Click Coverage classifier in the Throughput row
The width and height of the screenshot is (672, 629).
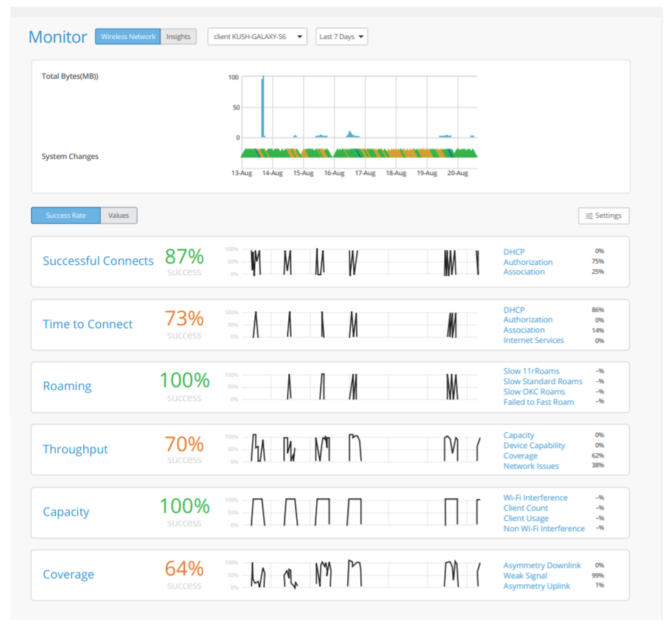[x=521, y=456]
